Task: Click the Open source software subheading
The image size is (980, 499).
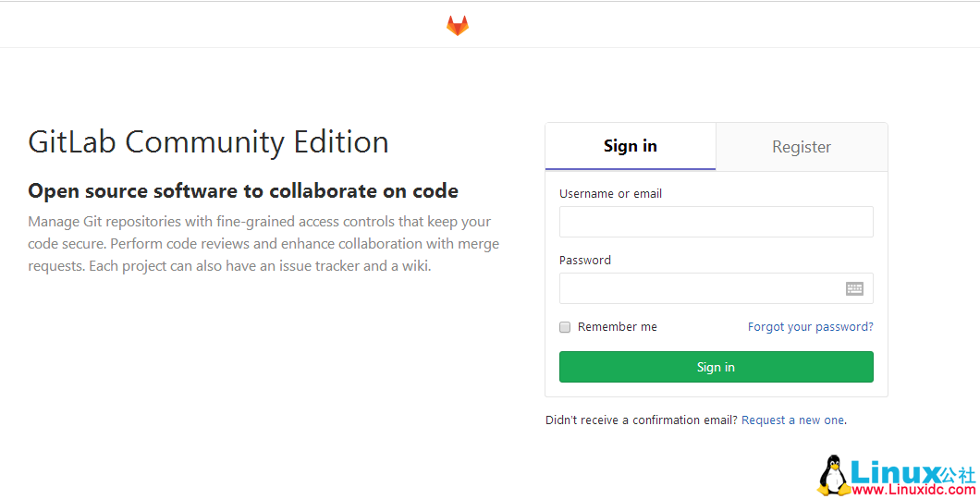Action: coord(243,191)
